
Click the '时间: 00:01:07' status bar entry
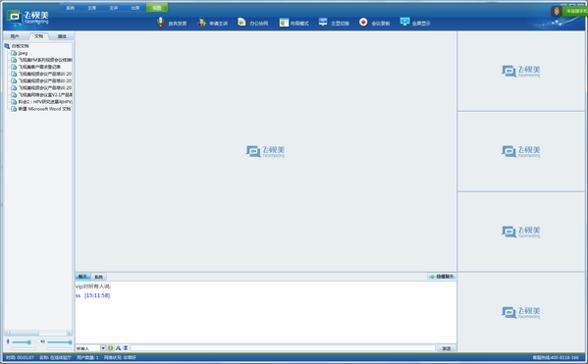click(x=20, y=358)
